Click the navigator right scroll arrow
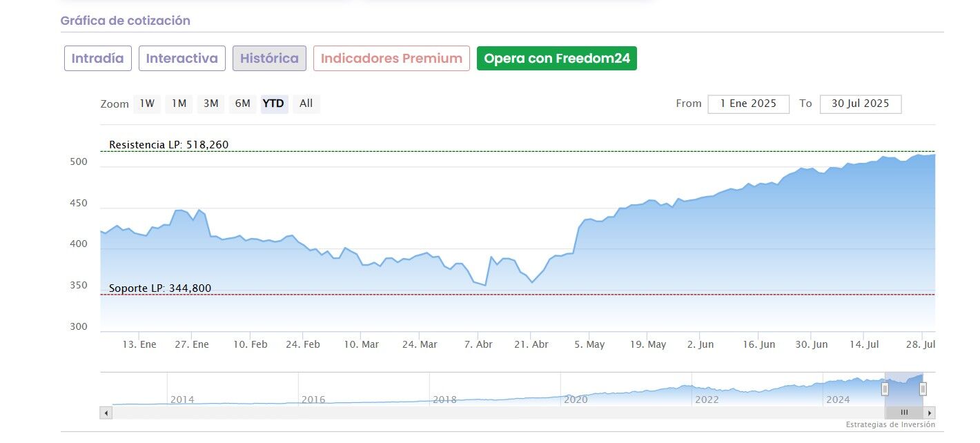 930,413
